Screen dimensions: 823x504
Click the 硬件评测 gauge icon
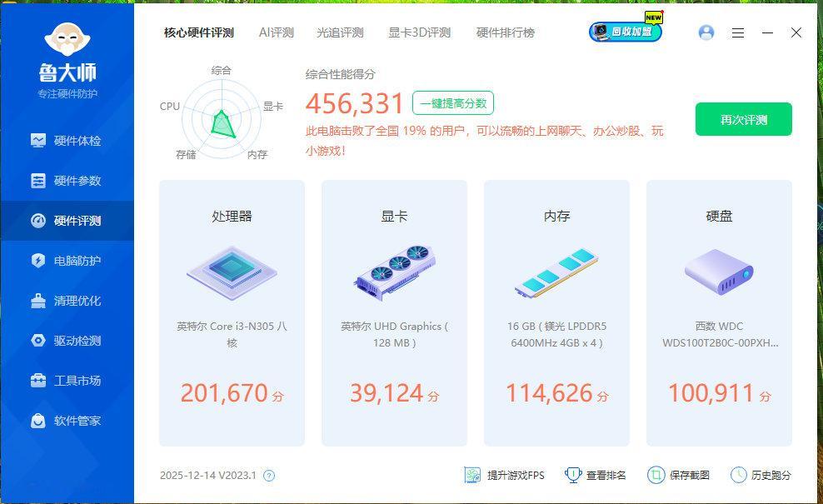[37, 221]
